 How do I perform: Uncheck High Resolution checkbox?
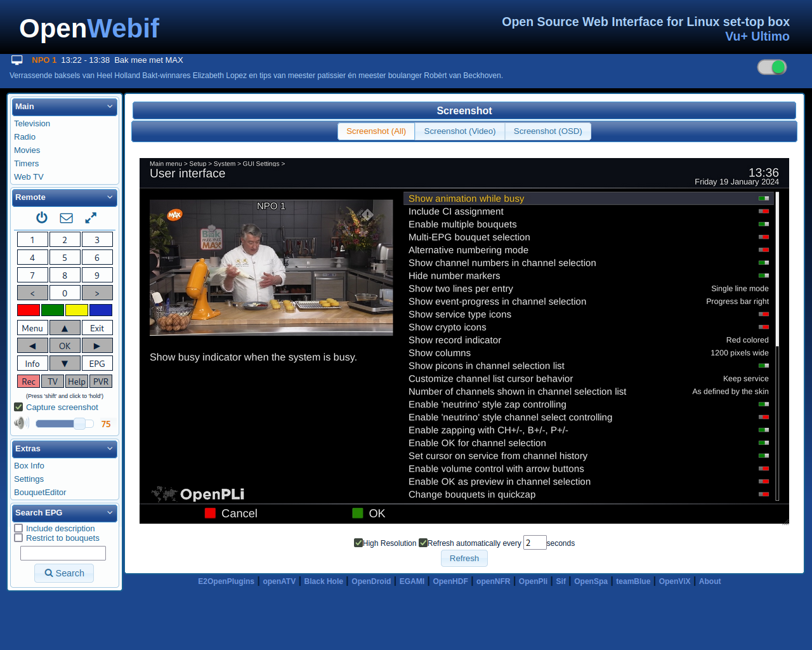[x=358, y=543]
